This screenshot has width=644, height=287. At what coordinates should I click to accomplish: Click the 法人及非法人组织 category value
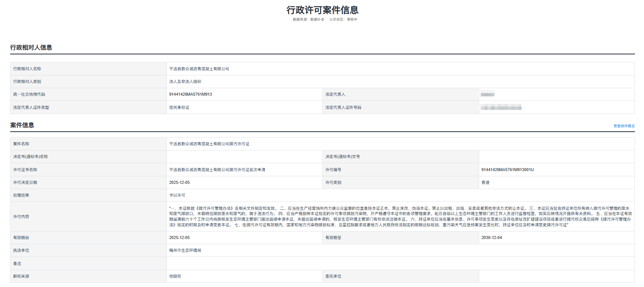(x=185, y=82)
